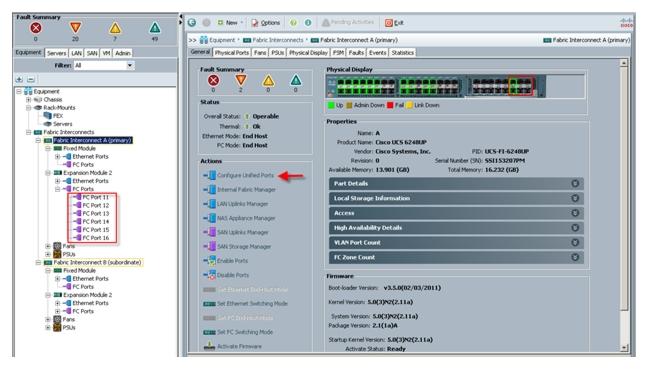The image size is (649, 370).
Task: Click warning fault icon showing 49
Action: pos(155,28)
